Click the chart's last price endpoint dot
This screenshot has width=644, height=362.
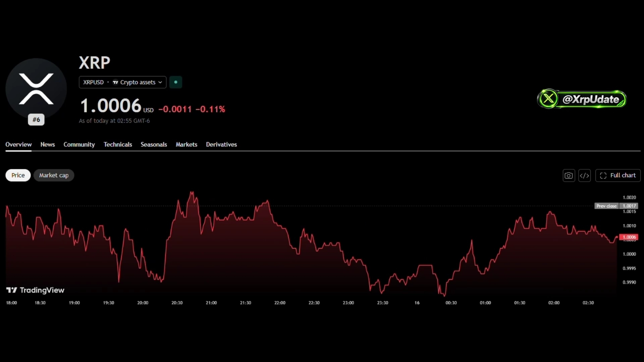[617, 237]
